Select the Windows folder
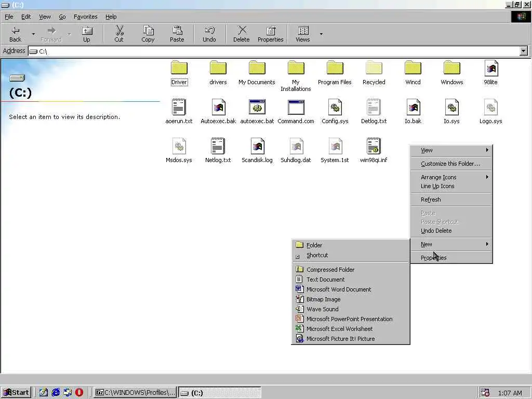The height and width of the screenshot is (399, 532). coord(452,73)
